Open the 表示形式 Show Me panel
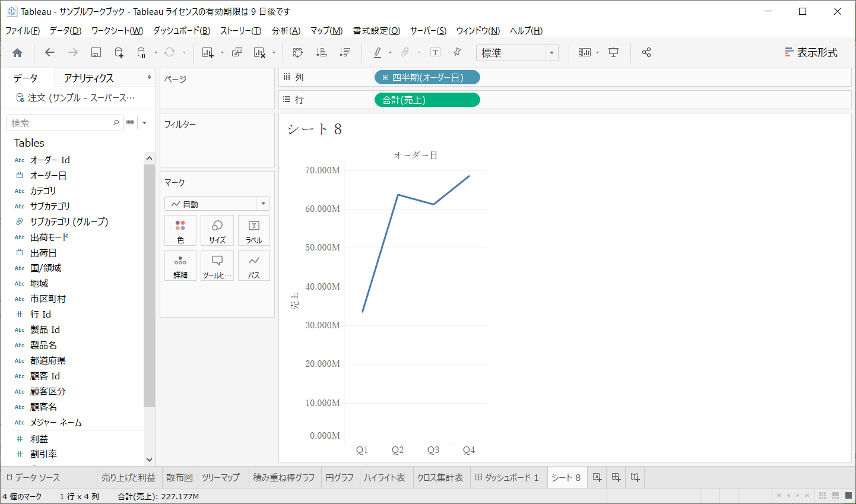The height and width of the screenshot is (504, 856). point(811,53)
